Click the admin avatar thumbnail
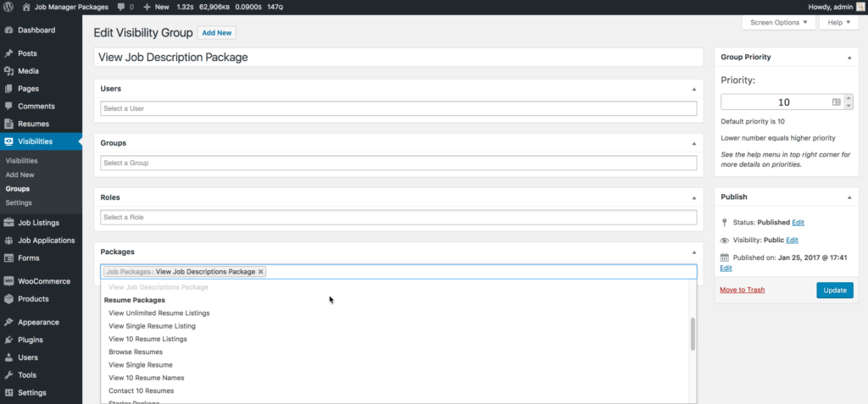Screen dimensions: 868x404 click(860, 7)
